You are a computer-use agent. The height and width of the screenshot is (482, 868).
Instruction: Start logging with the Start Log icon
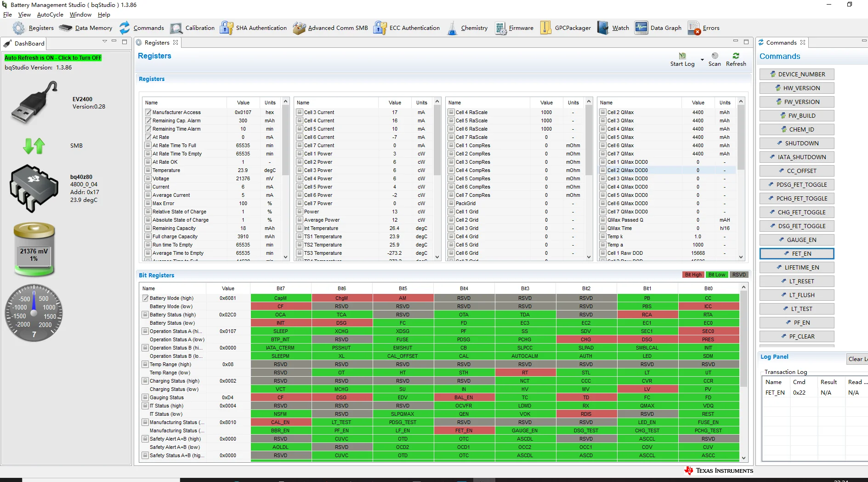(x=682, y=56)
